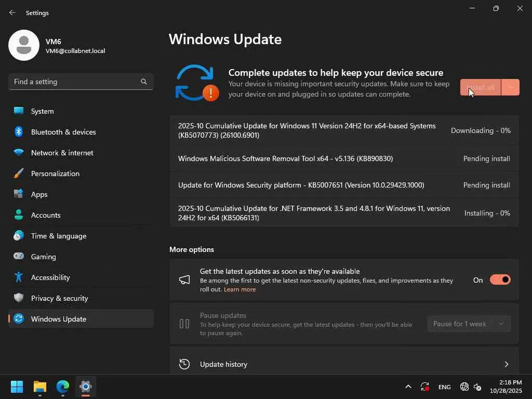The width and height of the screenshot is (532, 399).
Task: Select Windows Update in the sidebar
Action: (81, 319)
